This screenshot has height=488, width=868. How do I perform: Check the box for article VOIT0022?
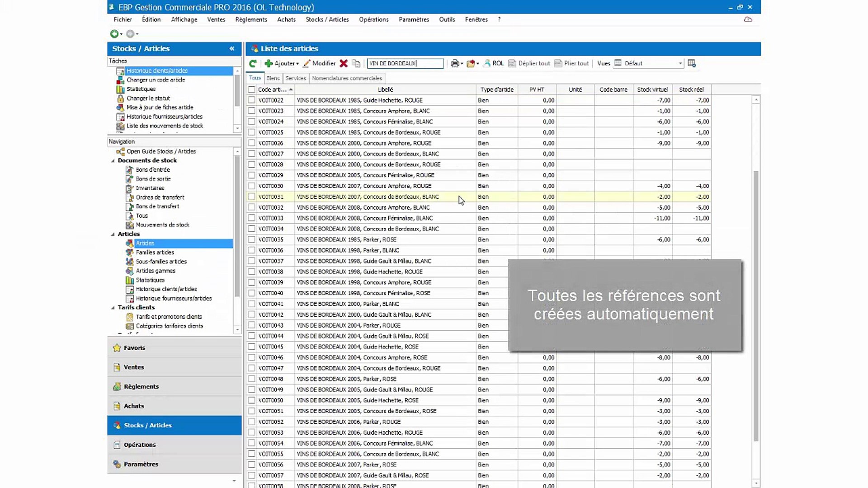(252, 100)
